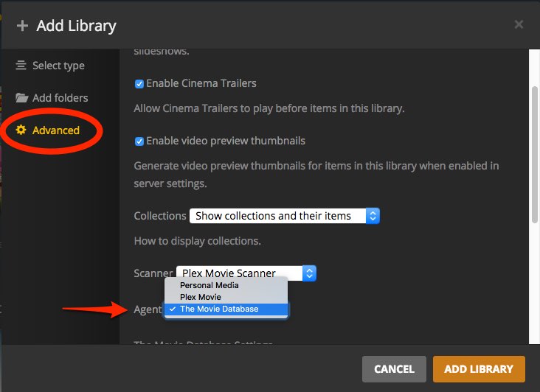This screenshot has width=540, height=392.
Task: Click the vertical scrollbar thumb
Action: (535, 155)
